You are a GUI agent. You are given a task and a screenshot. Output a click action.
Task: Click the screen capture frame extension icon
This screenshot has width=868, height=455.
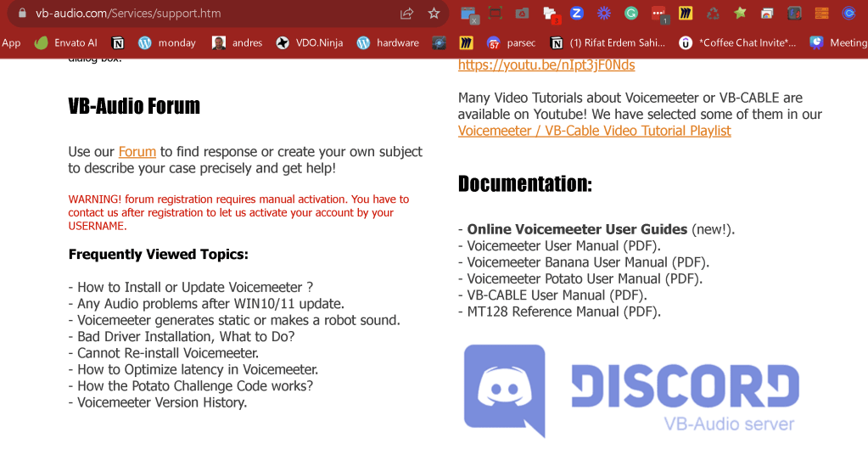click(496, 14)
